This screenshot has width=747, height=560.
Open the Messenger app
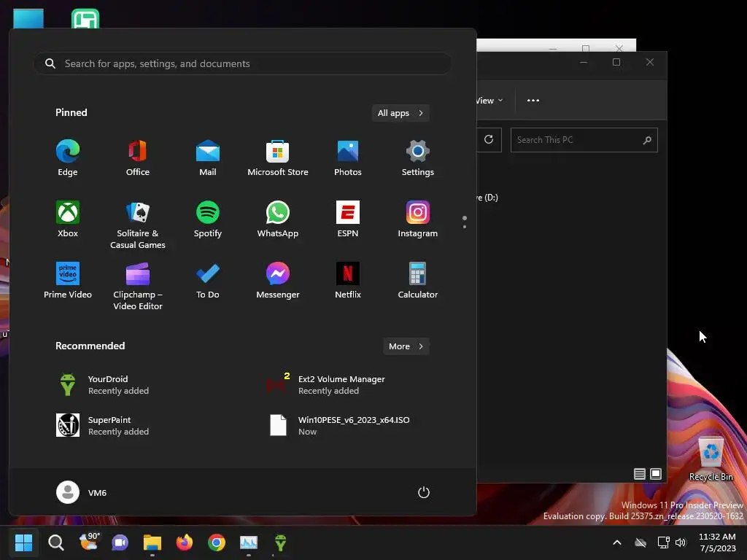278,281
